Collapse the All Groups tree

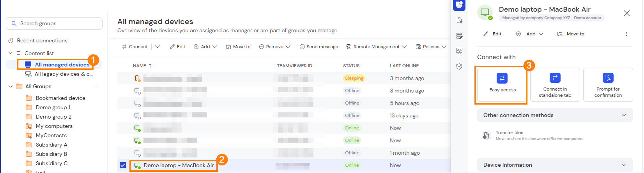click(x=11, y=86)
